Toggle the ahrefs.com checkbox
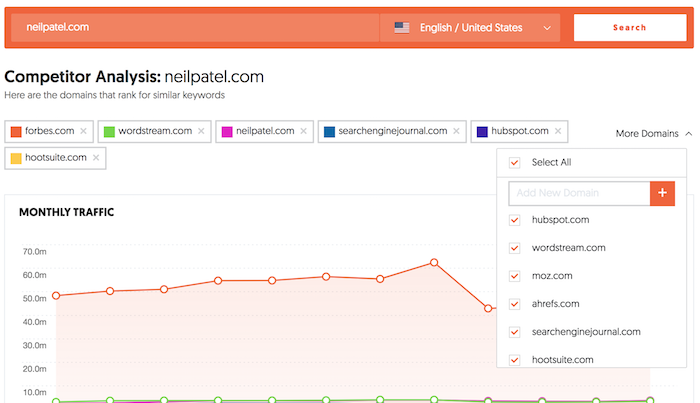The image size is (700, 403). pyautogui.click(x=514, y=304)
